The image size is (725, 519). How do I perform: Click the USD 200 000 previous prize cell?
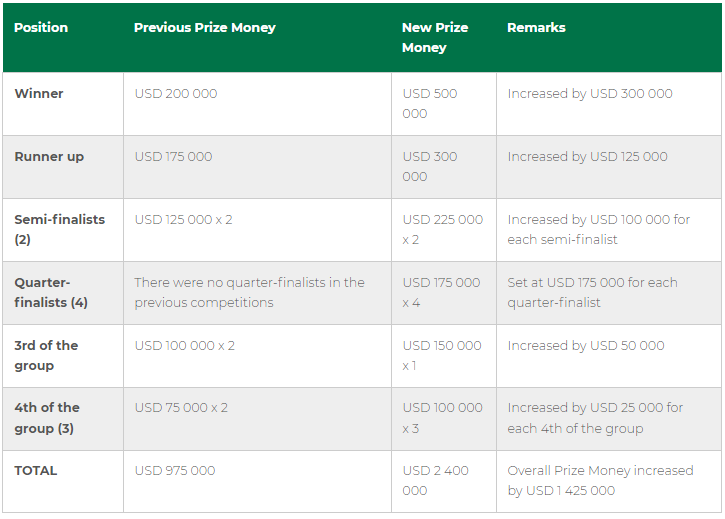(x=176, y=93)
